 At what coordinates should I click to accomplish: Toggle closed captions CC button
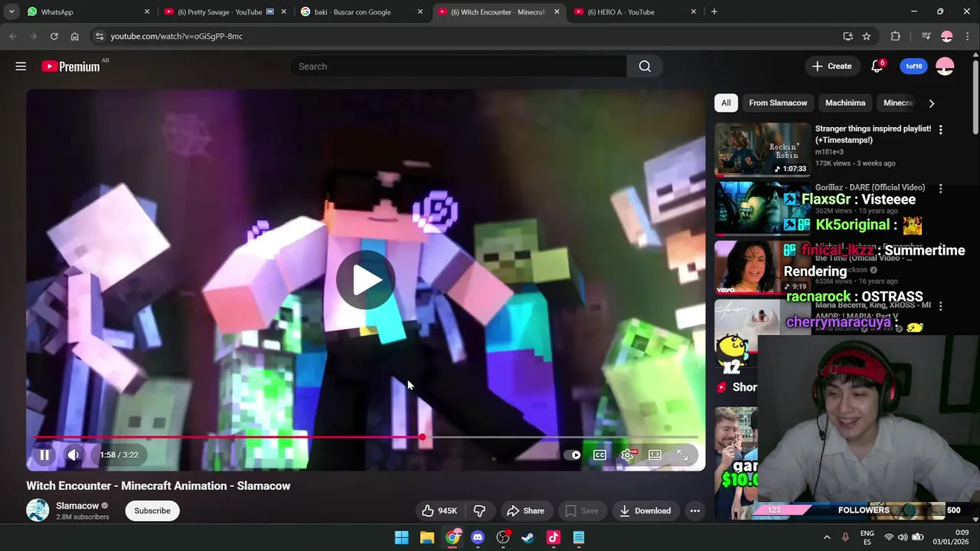click(599, 455)
